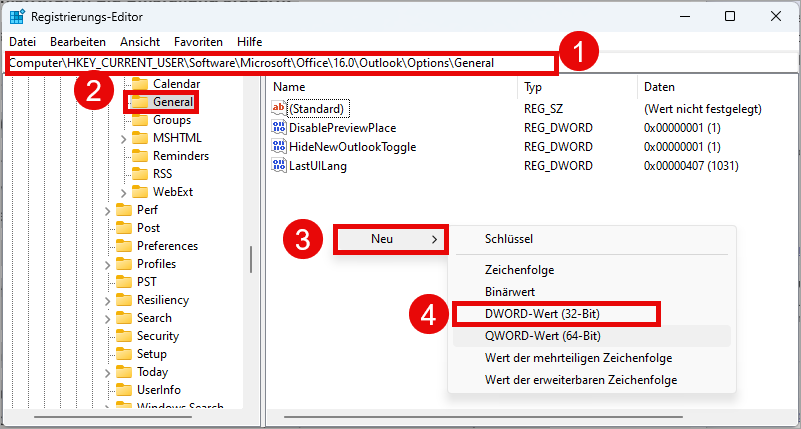Expand the Today key
Viewport: 801px width, 429px height.
pyautogui.click(x=107, y=372)
